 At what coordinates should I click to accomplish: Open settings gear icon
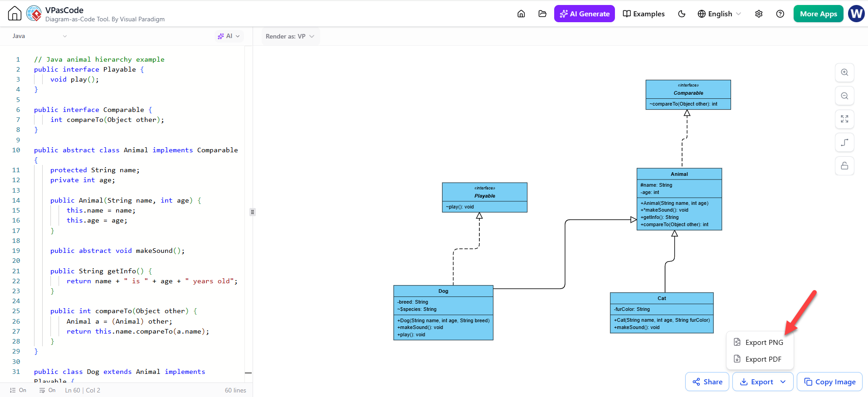(x=759, y=14)
